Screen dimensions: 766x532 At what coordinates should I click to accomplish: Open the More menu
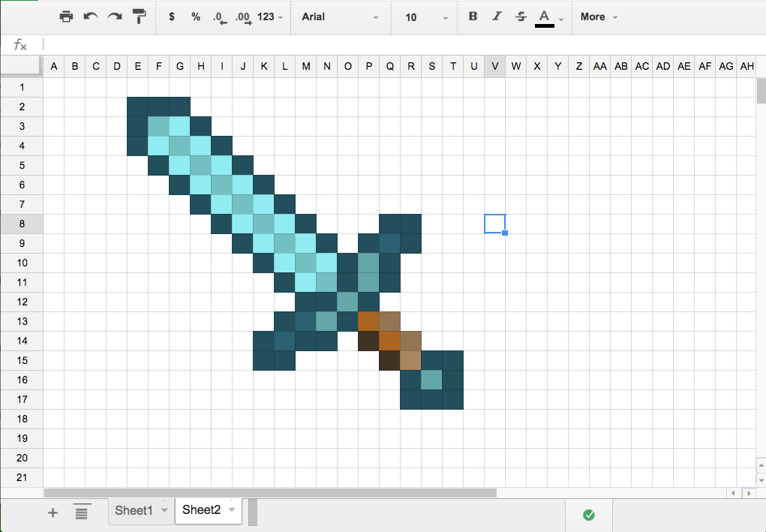point(599,17)
